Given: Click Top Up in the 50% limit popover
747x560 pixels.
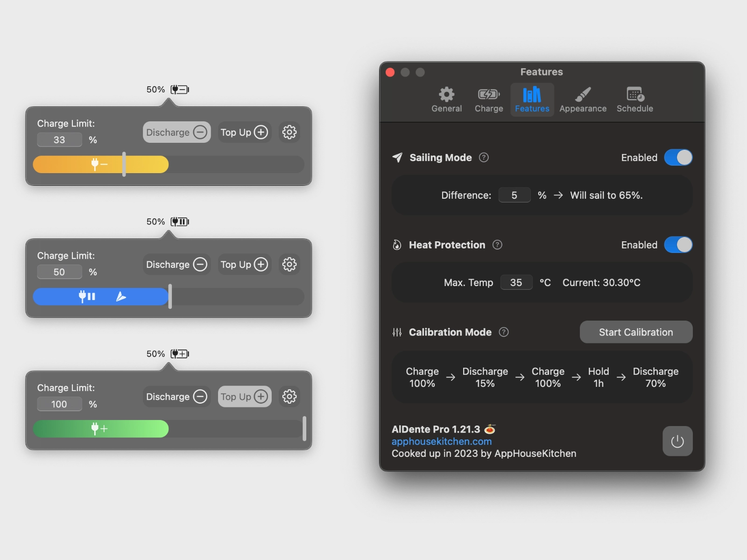Looking at the screenshot, I should tap(245, 265).
